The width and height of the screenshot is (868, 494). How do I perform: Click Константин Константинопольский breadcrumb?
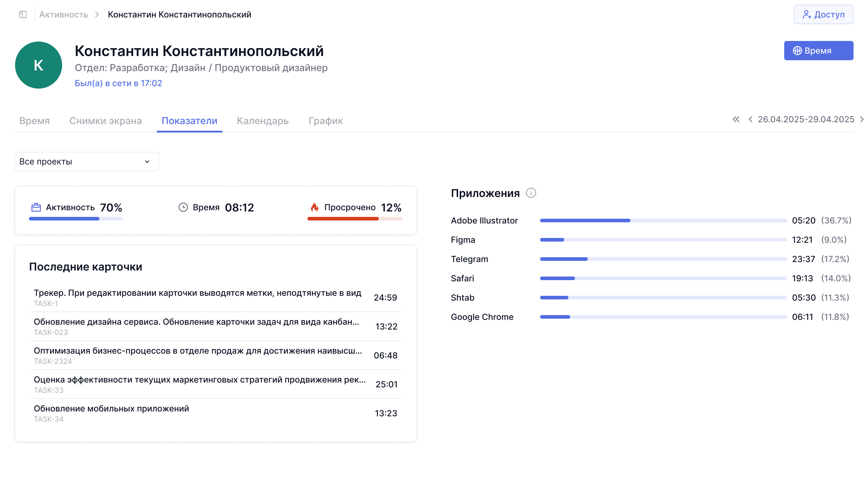(x=180, y=14)
